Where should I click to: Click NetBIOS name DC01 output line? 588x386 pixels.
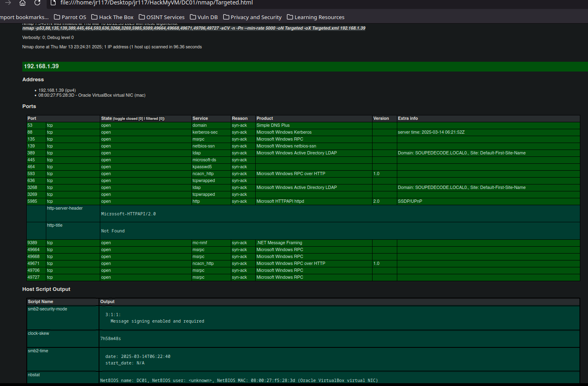pyautogui.click(x=239, y=381)
